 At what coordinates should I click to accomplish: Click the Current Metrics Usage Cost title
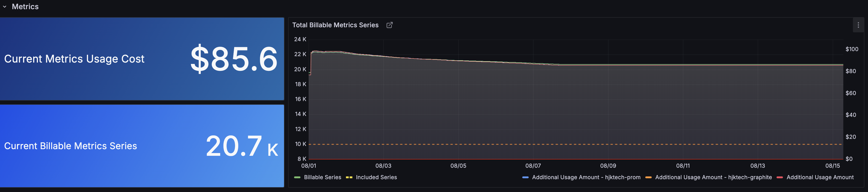coord(74,59)
